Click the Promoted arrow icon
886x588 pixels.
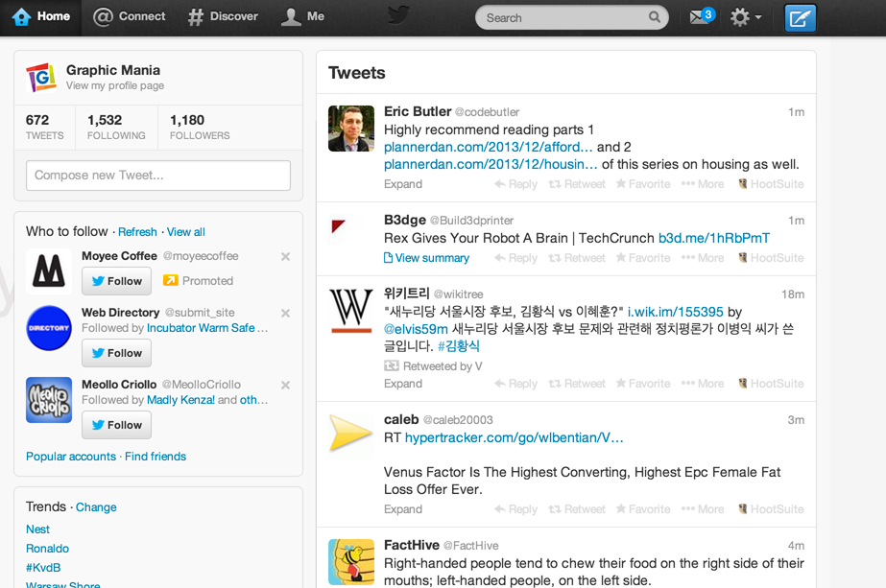tap(171, 280)
